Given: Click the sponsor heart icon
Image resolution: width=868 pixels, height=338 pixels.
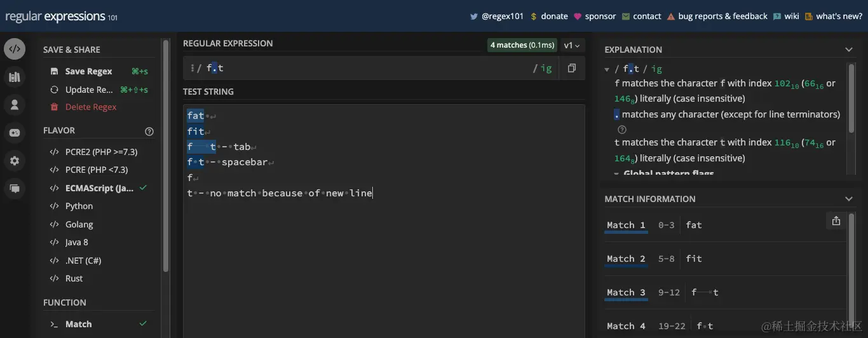Looking at the screenshot, I should pyautogui.click(x=578, y=17).
